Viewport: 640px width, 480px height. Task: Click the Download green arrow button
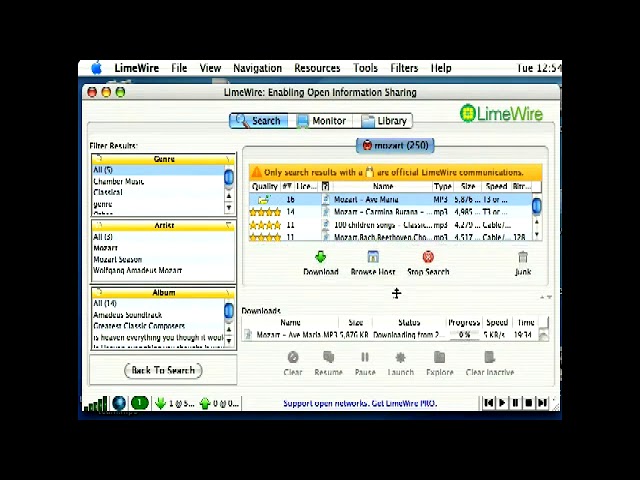320,257
